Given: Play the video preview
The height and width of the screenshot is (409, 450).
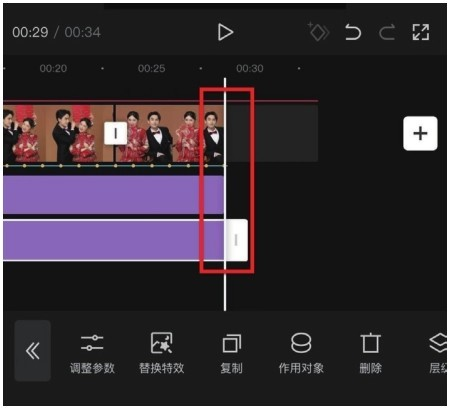Looking at the screenshot, I should click(225, 32).
